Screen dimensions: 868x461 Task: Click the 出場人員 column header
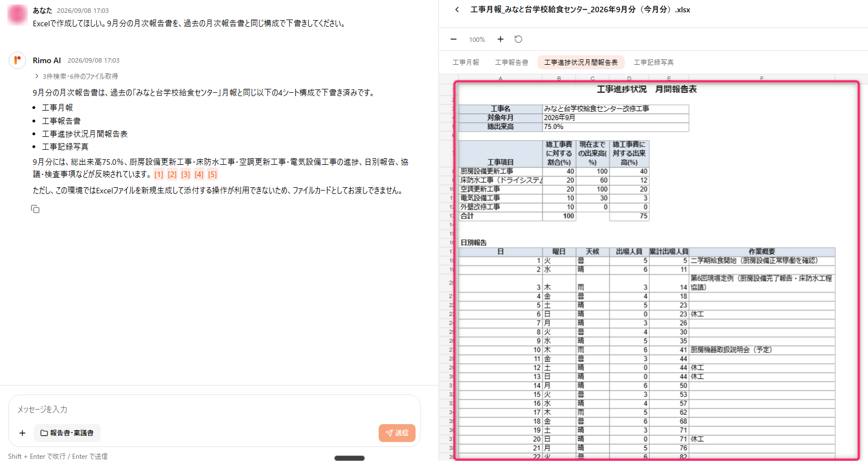tap(629, 252)
